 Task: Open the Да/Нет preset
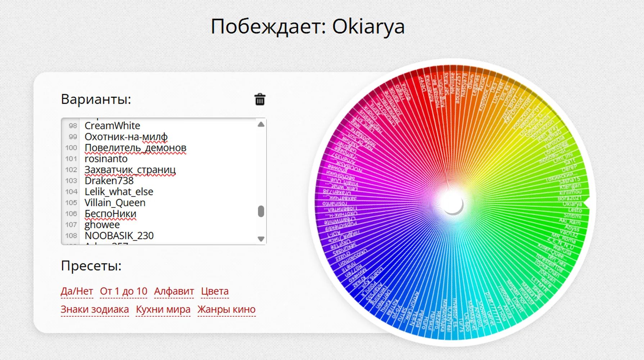click(77, 291)
